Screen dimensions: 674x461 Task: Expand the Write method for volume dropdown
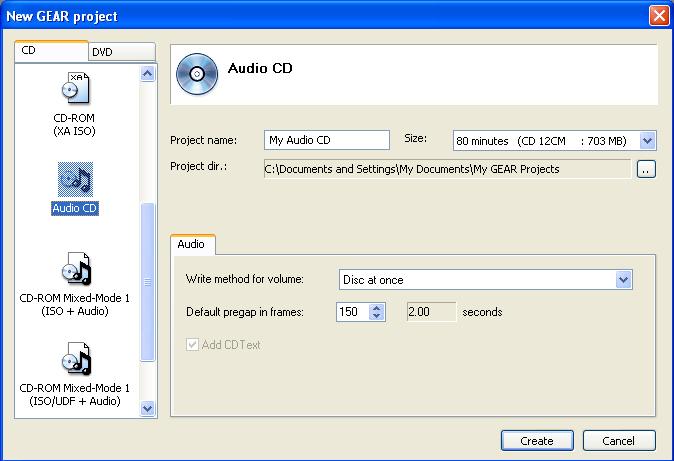(624, 280)
